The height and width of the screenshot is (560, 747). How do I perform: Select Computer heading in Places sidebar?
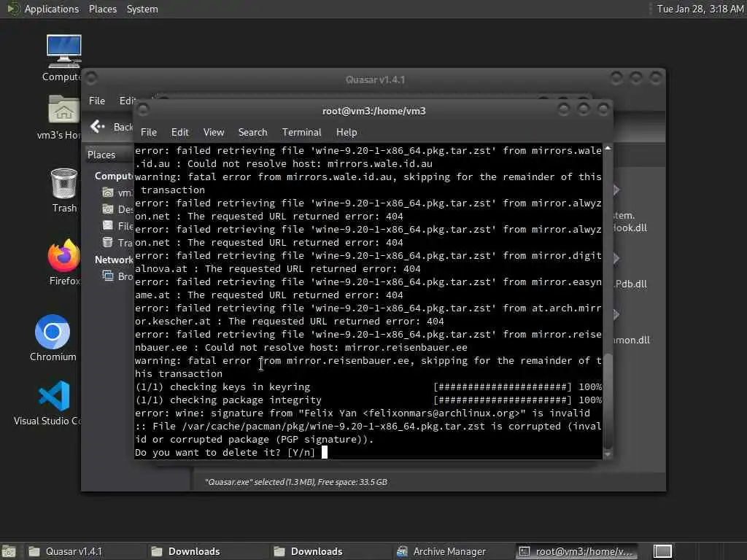(113, 176)
